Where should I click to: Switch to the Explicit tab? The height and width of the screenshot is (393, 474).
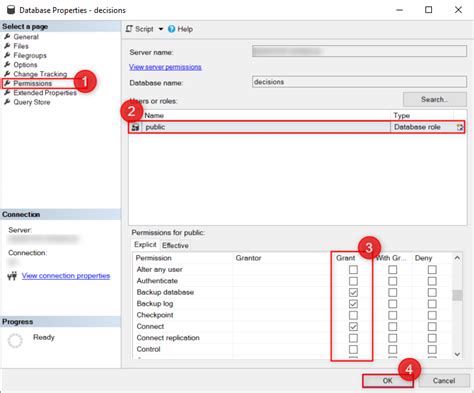coord(145,245)
